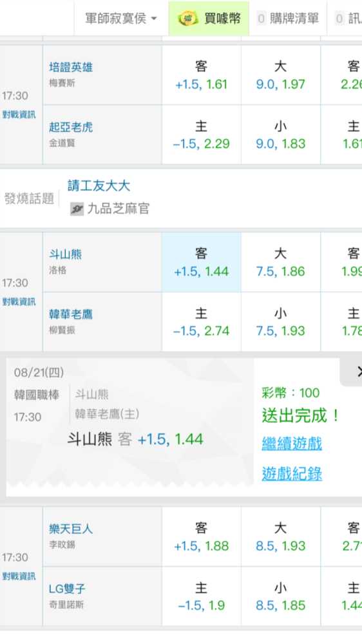Click the 彩幣：100 amount text
Viewport: 362px width, 644px height.
click(291, 393)
